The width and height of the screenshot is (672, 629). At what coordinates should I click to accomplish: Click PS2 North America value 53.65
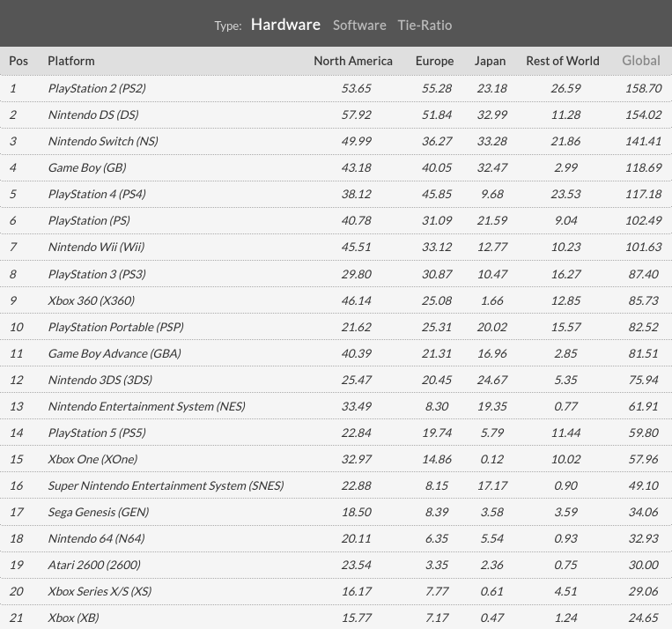(x=356, y=88)
